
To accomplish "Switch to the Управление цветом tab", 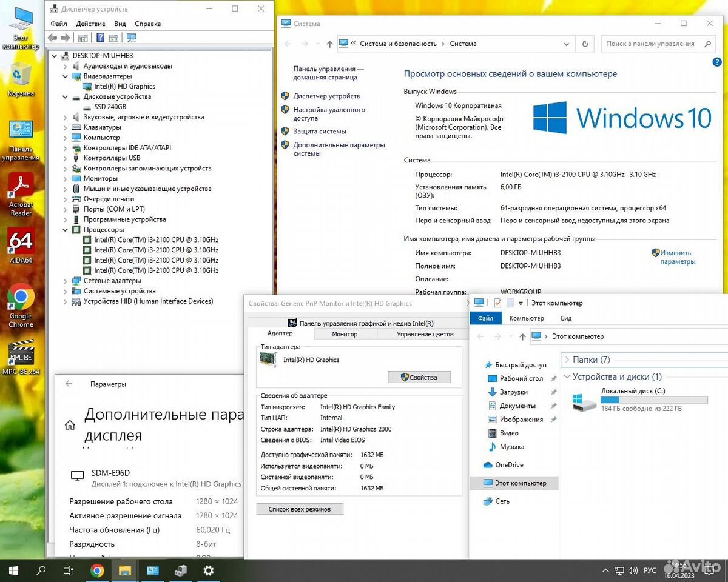I will 425,334.
